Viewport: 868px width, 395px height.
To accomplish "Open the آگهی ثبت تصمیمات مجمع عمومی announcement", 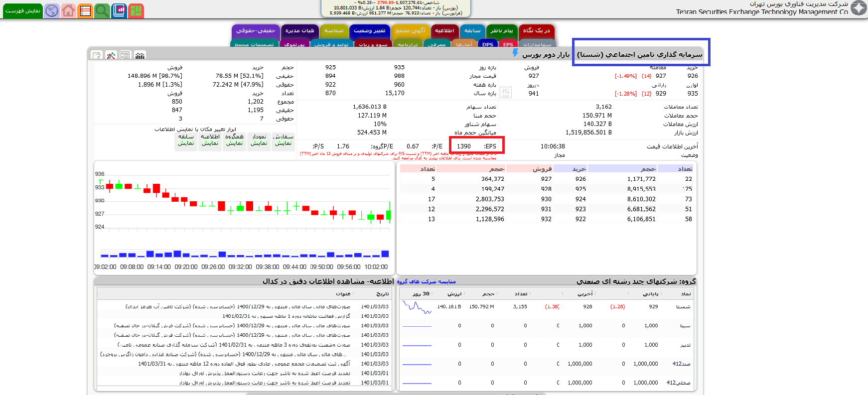I will click(244, 364).
